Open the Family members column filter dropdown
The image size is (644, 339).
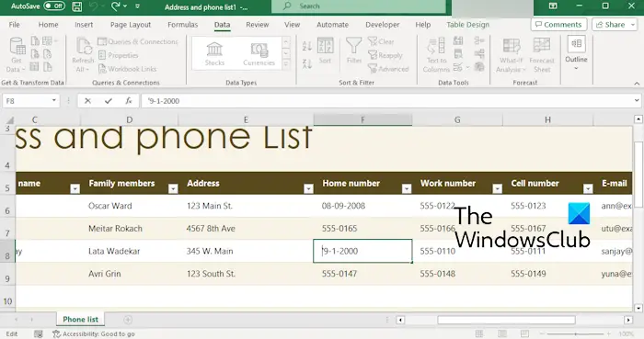pos(173,188)
